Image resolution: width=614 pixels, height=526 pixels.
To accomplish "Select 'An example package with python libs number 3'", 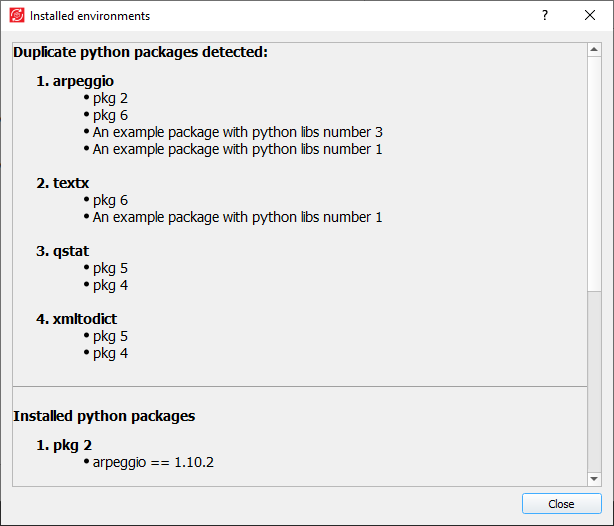I will 237,132.
